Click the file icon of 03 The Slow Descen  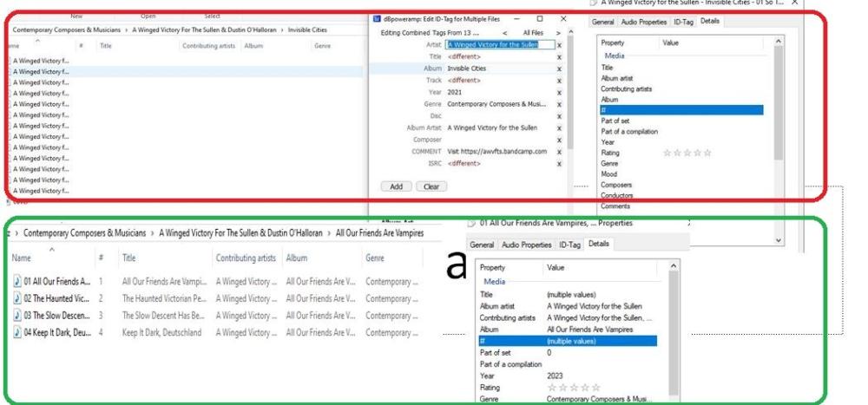[x=18, y=316]
